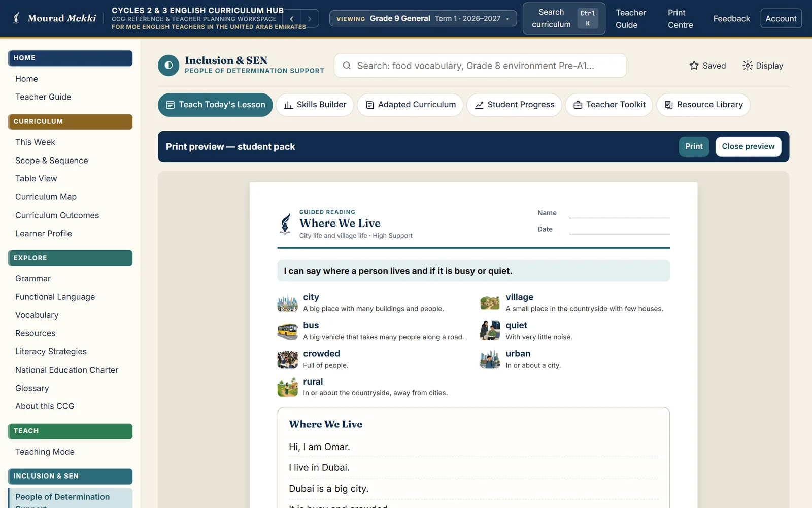The width and height of the screenshot is (812, 508).
Task: Click the Inclusion & SEN contrast circle icon
Action: 168,66
